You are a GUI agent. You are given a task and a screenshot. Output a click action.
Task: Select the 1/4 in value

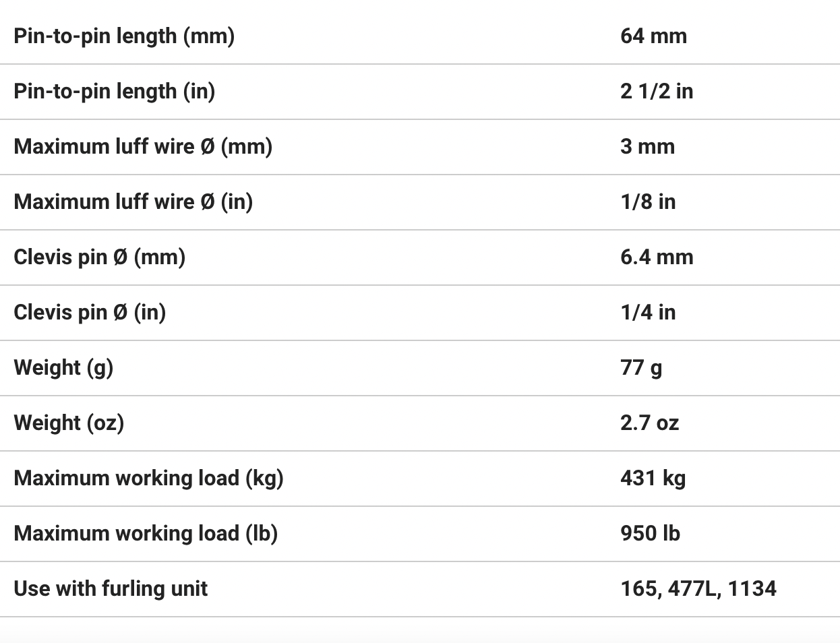click(648, 312)
